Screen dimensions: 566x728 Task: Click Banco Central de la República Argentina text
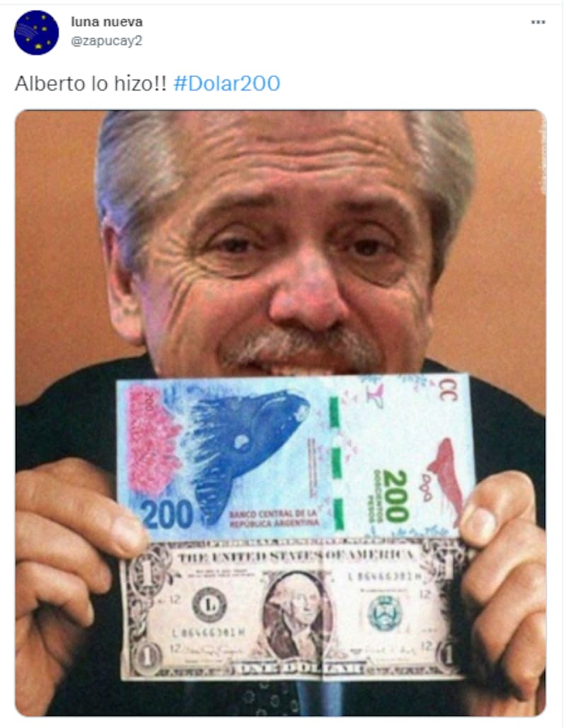tap(274, 518)
